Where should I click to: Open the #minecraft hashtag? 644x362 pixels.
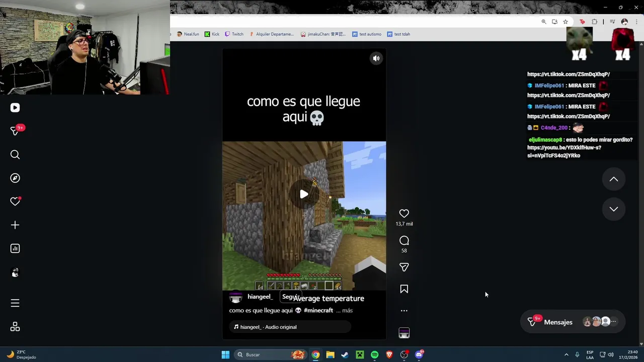coord(318,311)
